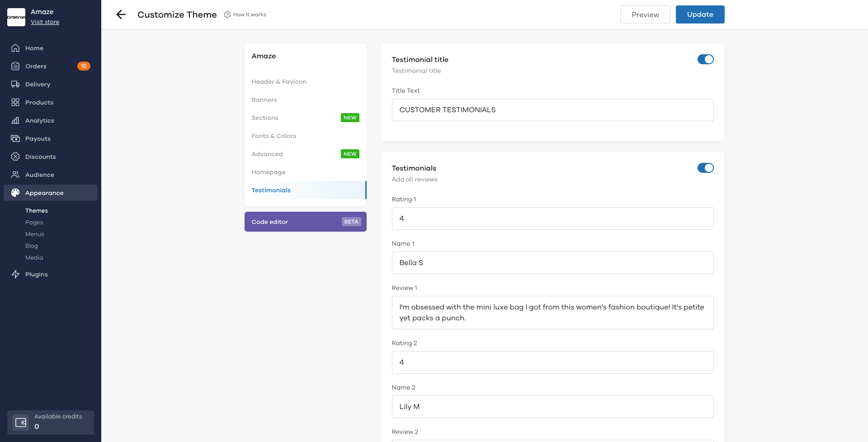
Task: Click the Appearance palette icon
Action: [x=15, y=193]
